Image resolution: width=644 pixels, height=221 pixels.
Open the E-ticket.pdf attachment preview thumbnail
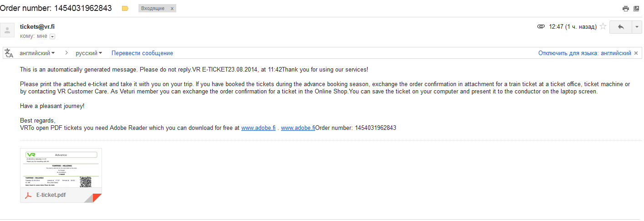(x=61, y=169)
